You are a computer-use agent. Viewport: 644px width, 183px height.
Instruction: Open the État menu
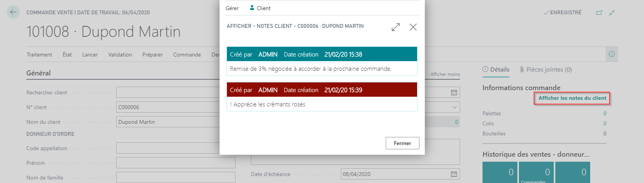pyautogui.click(x=67, y=55)
